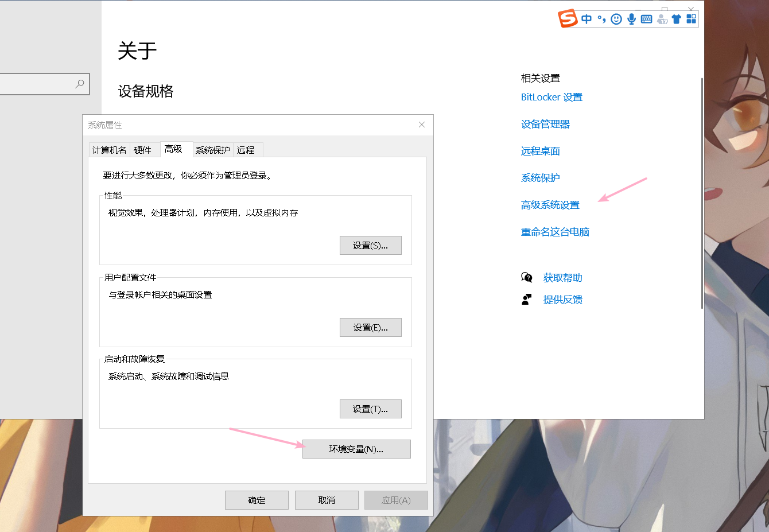Open the Sogou soft keyboard icon
Screen dimensions: 769x532
pos(646,19)
